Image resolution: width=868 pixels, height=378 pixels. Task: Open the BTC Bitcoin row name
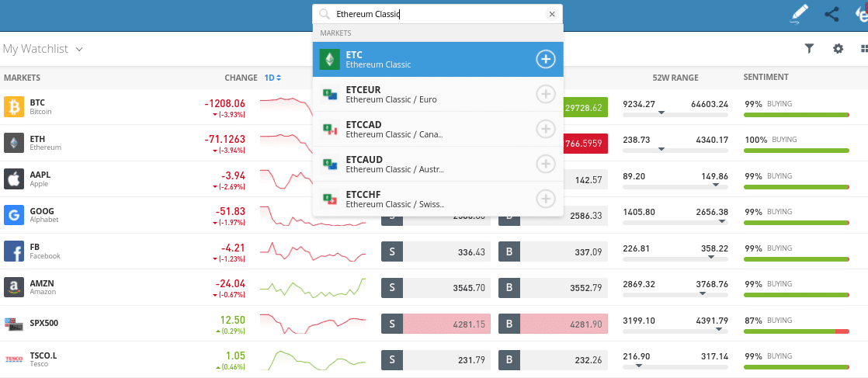coord(41,106)
